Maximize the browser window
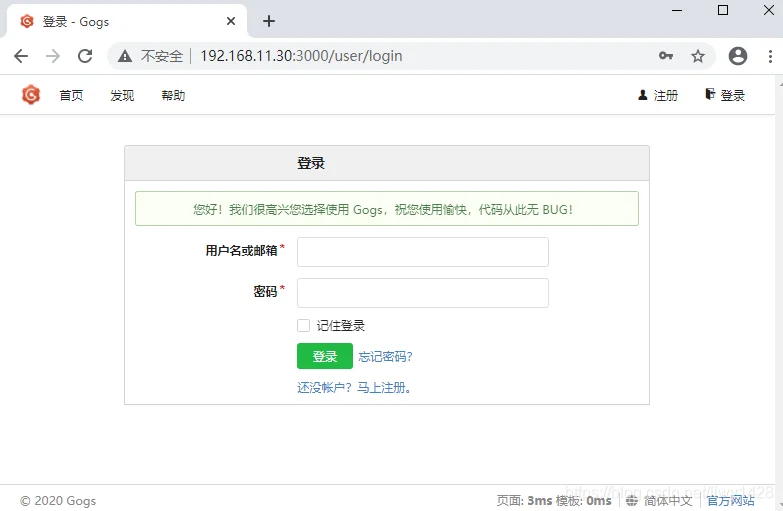The image size is (783, 511). coord(723,10)
